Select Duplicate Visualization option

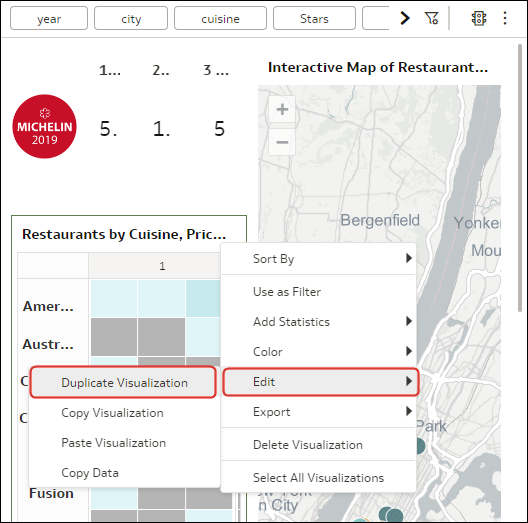[123, 383]
